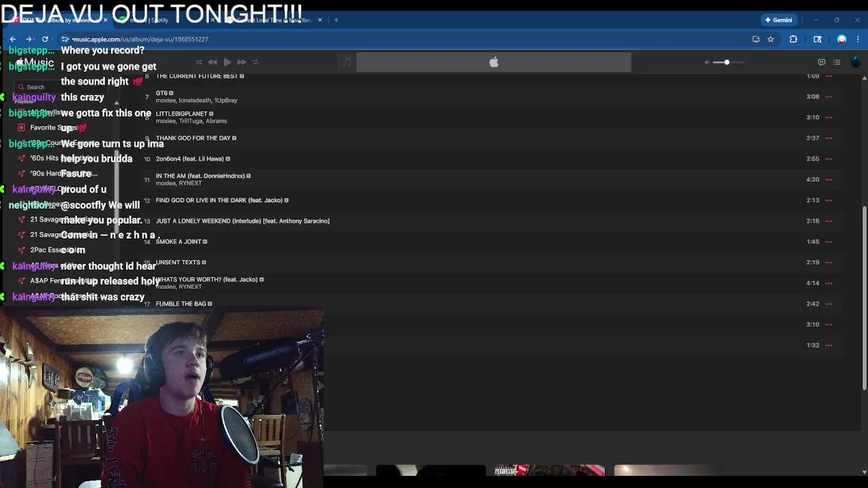Open the tab search icon in toolbar

[817, 39]
